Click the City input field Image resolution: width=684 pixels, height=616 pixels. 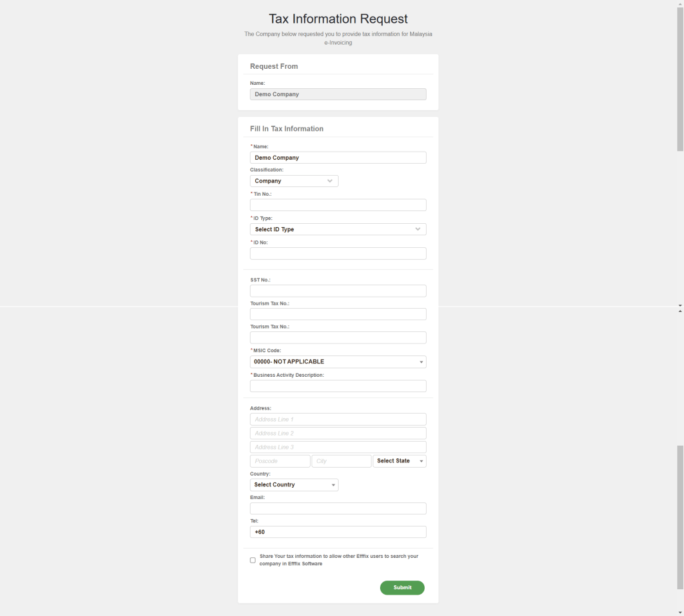[341, 461]
